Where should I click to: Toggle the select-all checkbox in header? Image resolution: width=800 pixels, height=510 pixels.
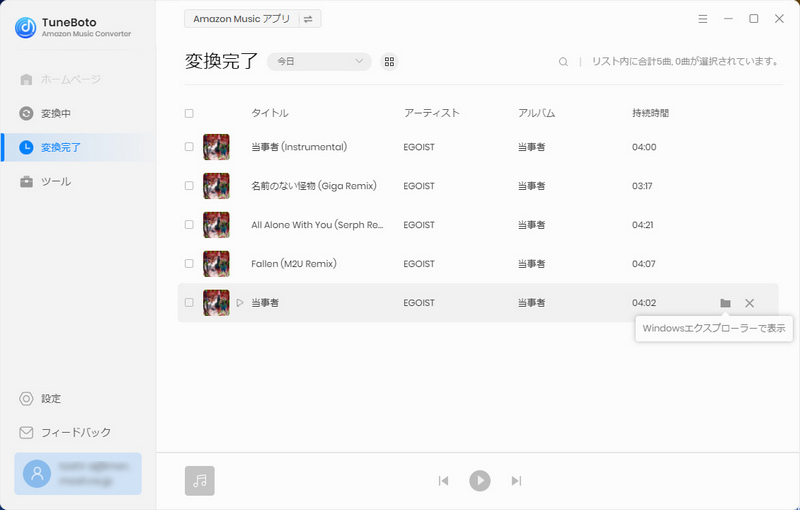pos(189,113)
